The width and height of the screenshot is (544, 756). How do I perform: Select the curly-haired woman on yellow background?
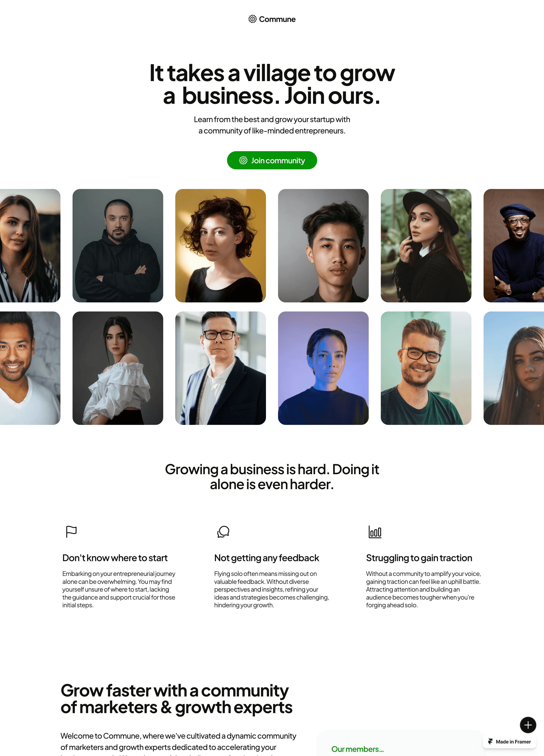pyautogui.click(x=221, y=246)
